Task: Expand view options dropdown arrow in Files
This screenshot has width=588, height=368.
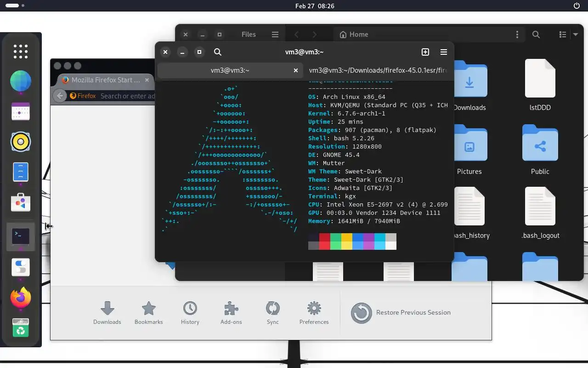Action: coord(576,34)
